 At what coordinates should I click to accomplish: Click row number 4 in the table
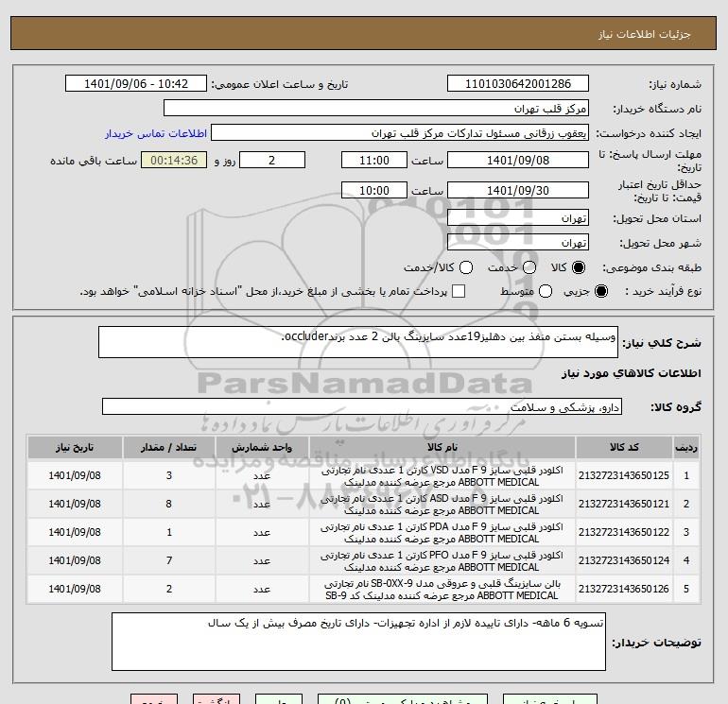click(x=686, y=560)
